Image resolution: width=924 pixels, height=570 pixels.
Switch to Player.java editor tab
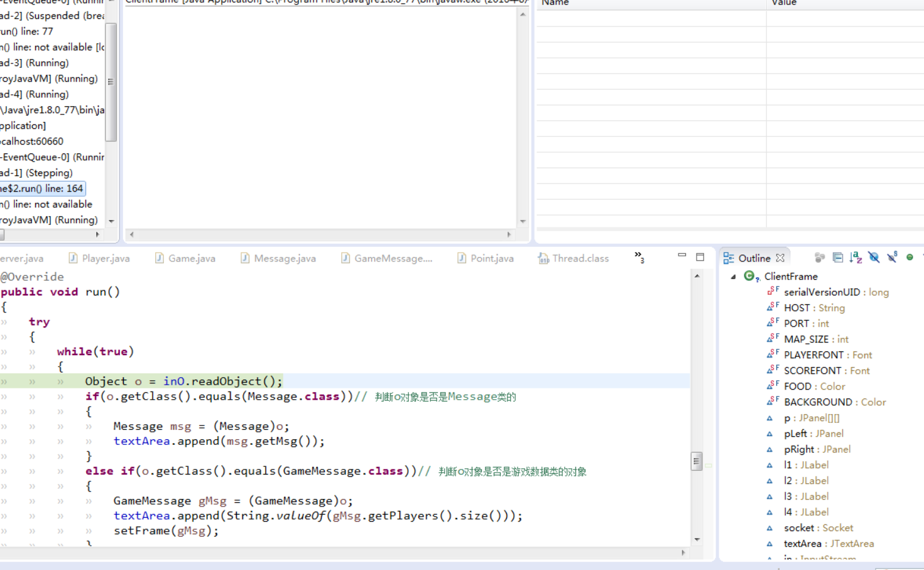pyautogui.click(x=99, y=258)
